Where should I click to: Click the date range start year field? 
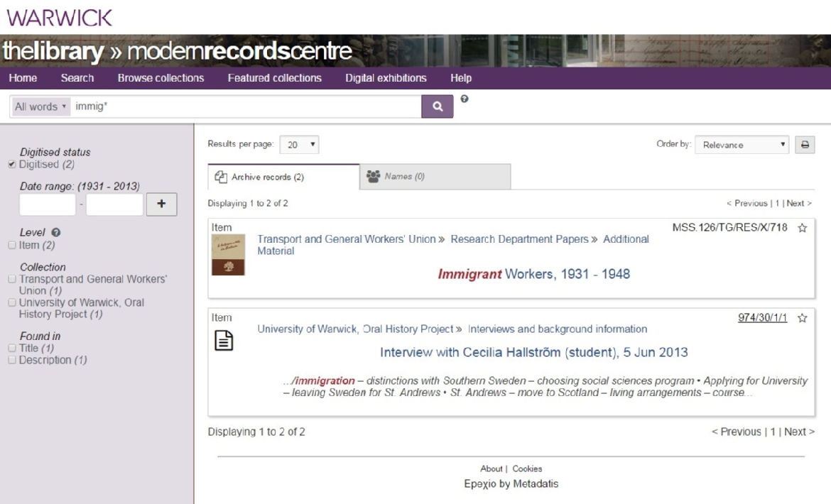pos(48,204)
